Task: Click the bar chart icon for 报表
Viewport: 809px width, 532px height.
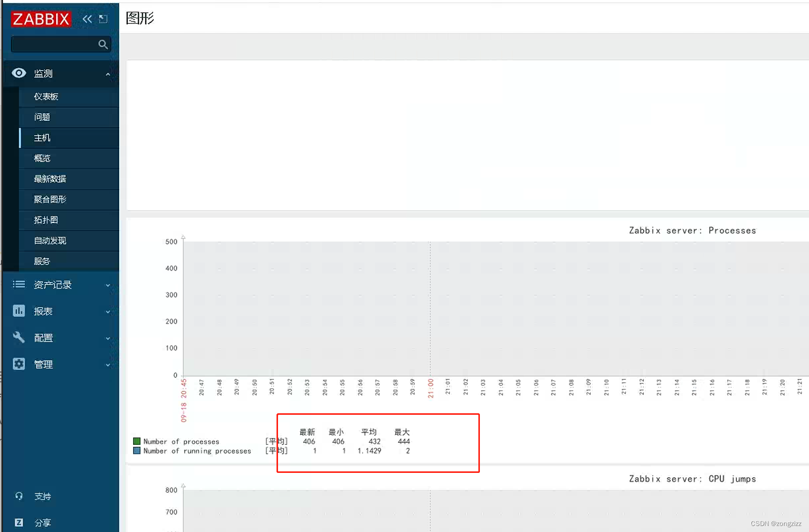Action: coord(19,311)
